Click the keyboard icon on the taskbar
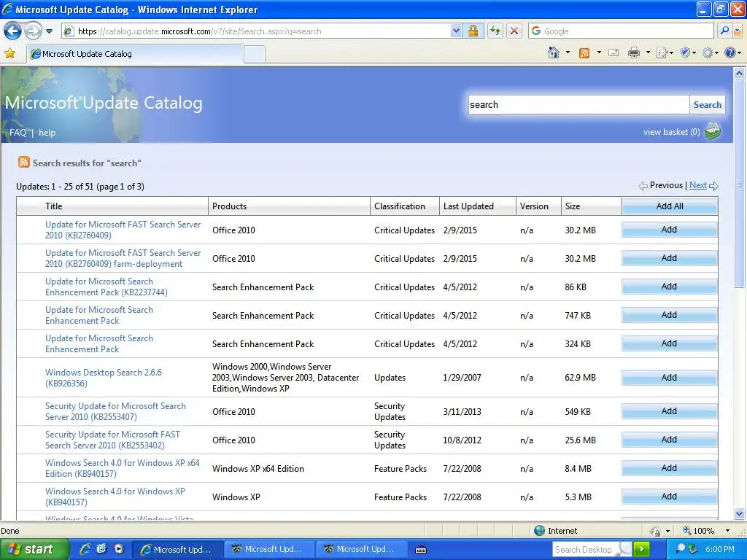 (421, 550)
